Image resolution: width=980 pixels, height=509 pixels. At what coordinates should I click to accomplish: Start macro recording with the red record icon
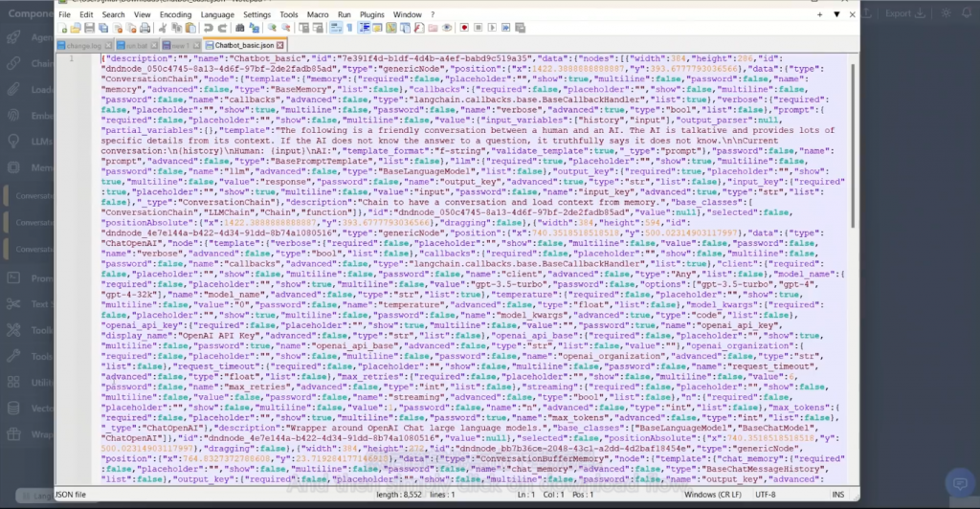[x=465, y=28]
